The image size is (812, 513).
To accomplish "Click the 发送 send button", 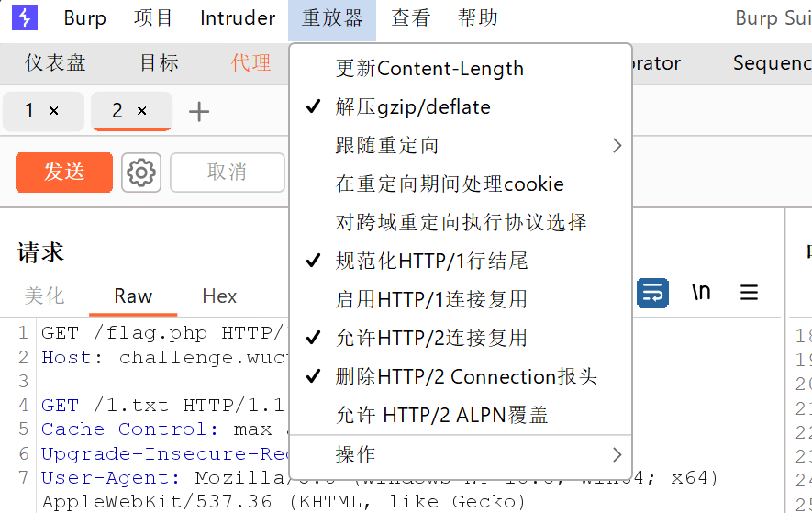I will [x=64, y=172].
